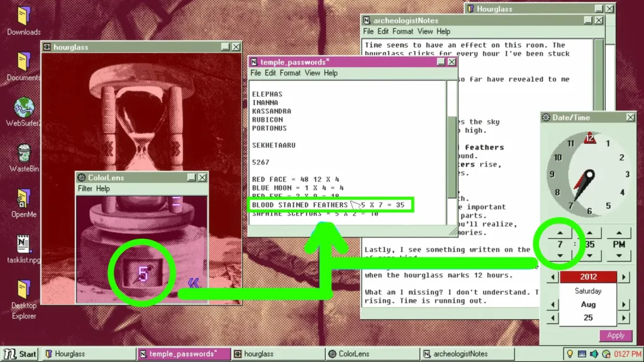Viewport: 644px width, 362px height.
Task: Click the speaker volume icon in tray
Action: (594, 354)
